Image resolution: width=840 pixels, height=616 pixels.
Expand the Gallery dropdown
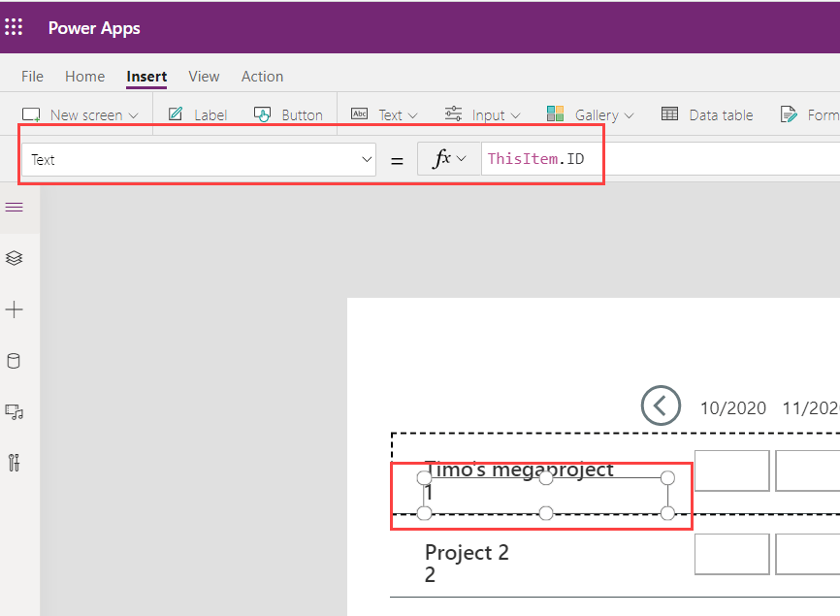click(590, 114)
